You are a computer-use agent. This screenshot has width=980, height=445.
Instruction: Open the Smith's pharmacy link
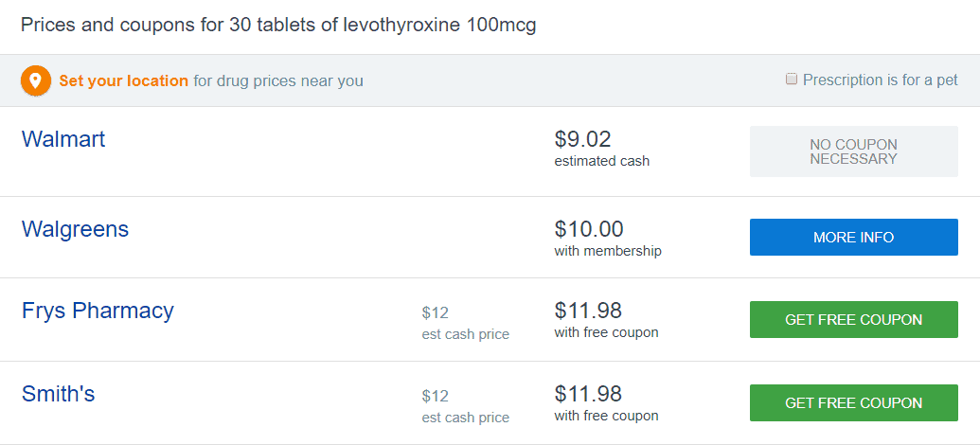[58, 394]
